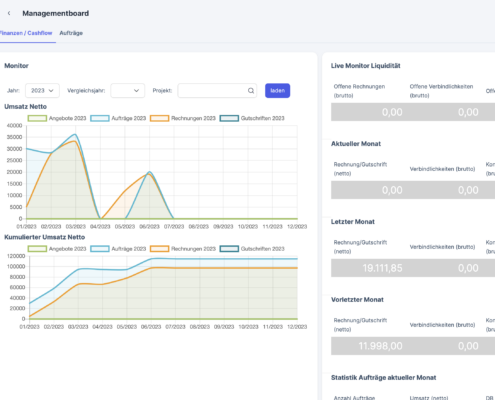495x400 pixels.
Task: Open the Aufträge tab
Action: [x=71, y=33]
